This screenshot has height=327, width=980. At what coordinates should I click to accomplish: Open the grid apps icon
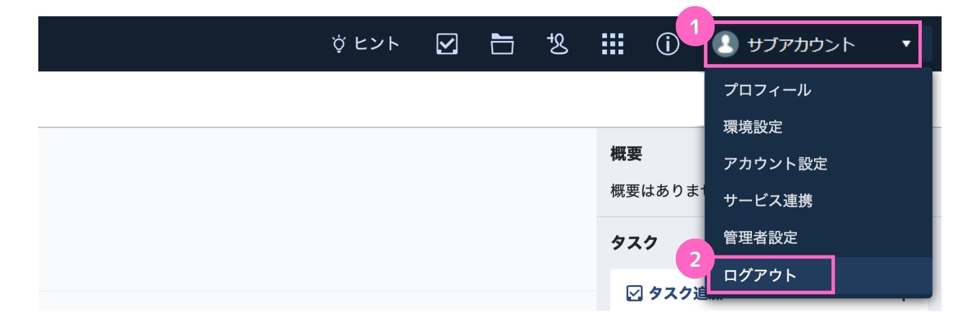tap(612, 44)
